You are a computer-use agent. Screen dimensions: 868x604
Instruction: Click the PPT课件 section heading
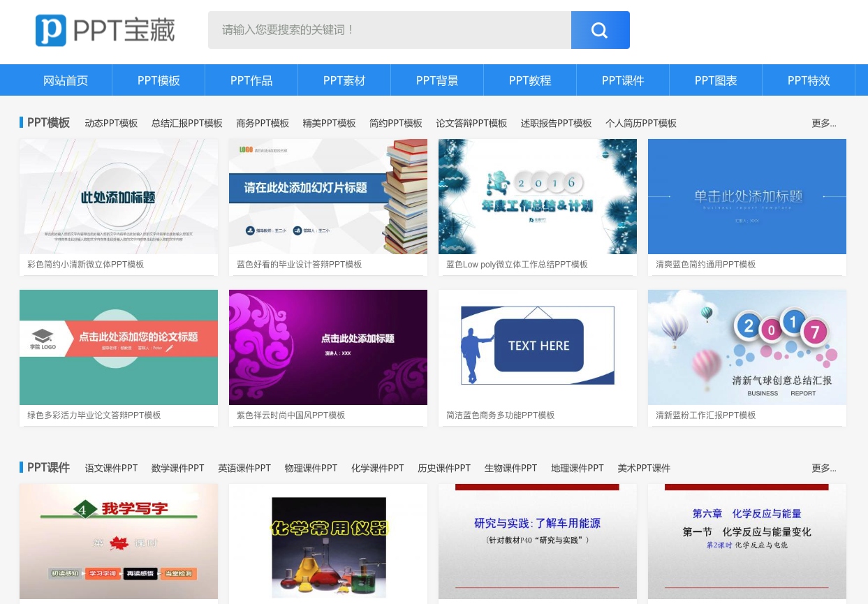click(48, 467)
